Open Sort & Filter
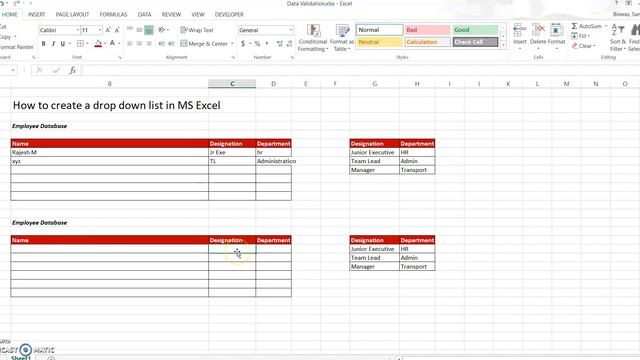Image resolution: width=640 pixels, height=360 pixels. click(618, 38)
